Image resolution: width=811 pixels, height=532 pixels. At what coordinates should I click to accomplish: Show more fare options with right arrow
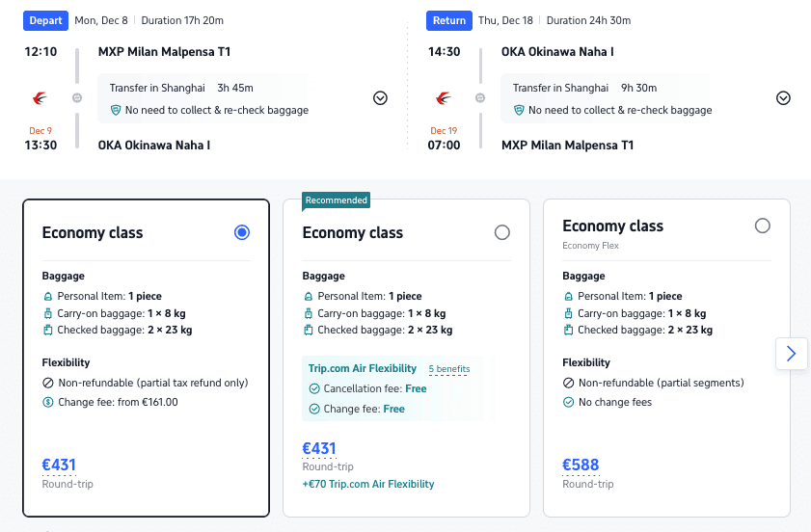pos(791,354)
